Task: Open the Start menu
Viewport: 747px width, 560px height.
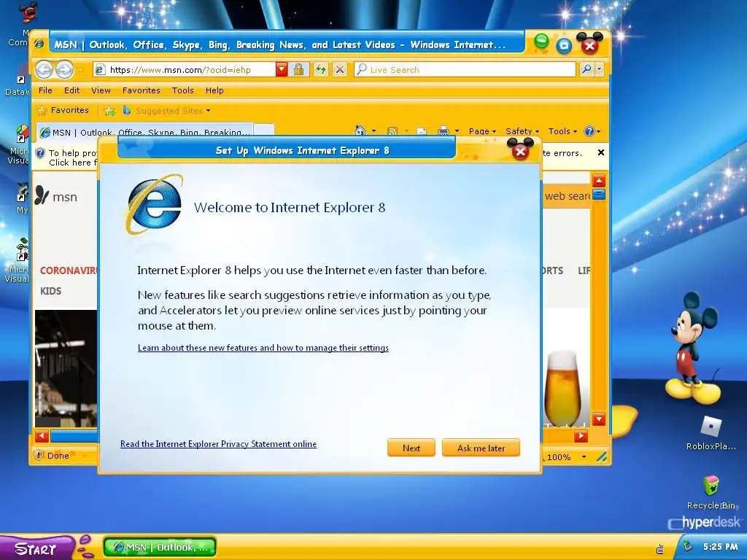Action: (37, 548)
